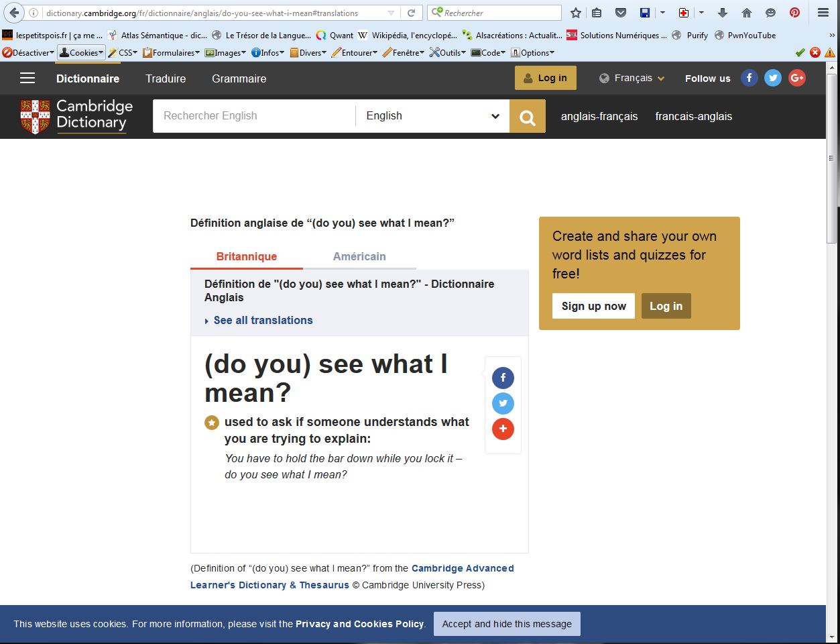The width and height of the screenshot is (840, 644).
Task: Open the Cookies developer menu
Action: tap(81, 52)
